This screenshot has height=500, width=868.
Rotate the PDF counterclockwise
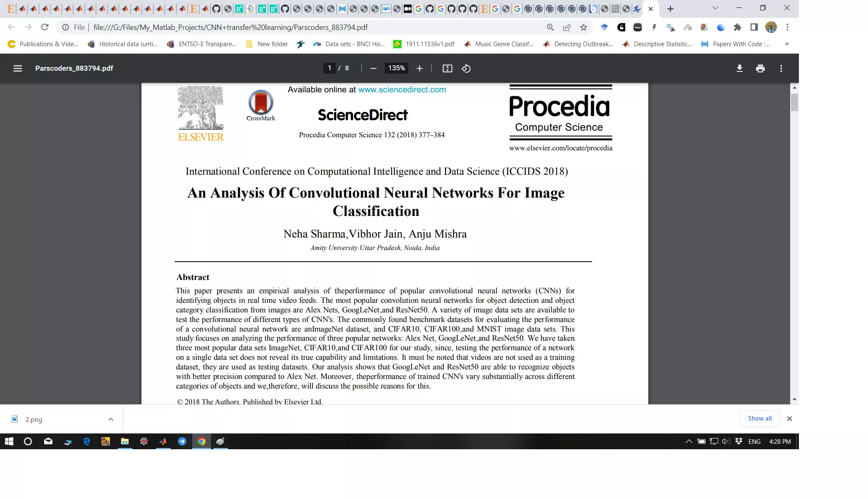tap(466, 68)
